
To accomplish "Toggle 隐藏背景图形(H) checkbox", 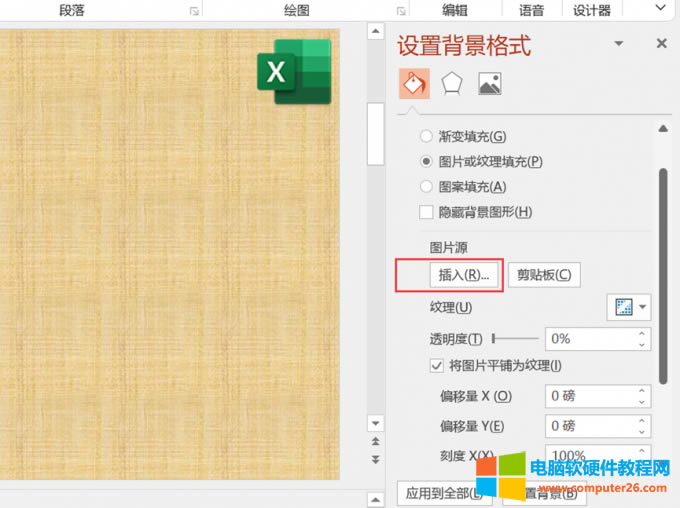I will coord(426,212).
